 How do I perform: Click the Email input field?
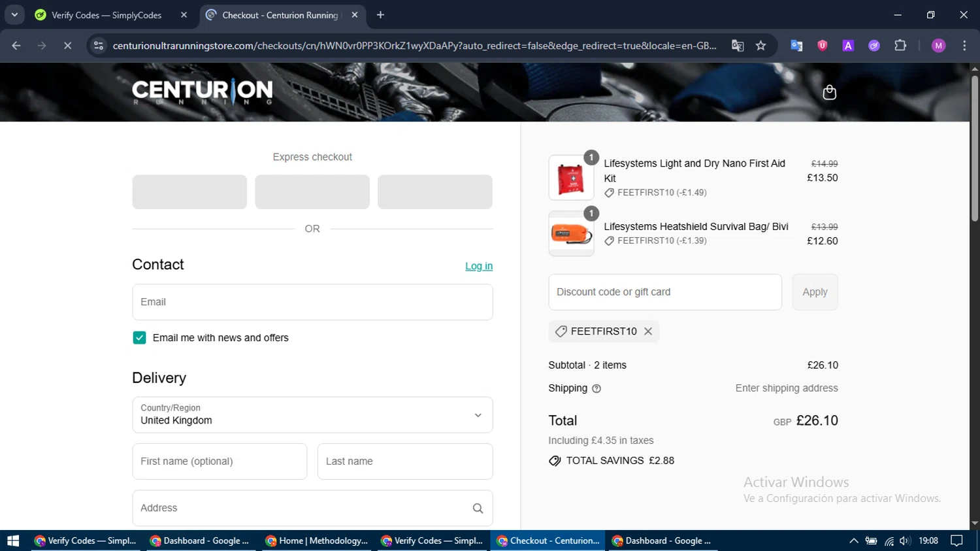click(x=312, y=302)
